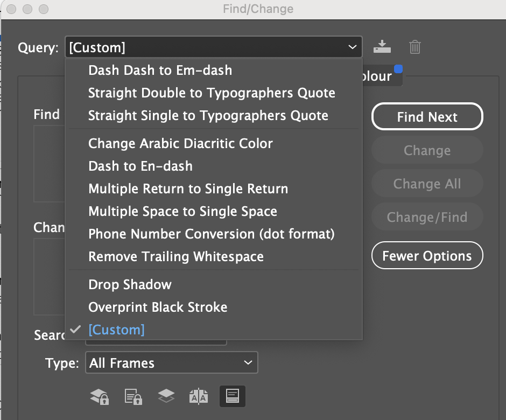Toggle Include Master Pages option

point(199,396)
